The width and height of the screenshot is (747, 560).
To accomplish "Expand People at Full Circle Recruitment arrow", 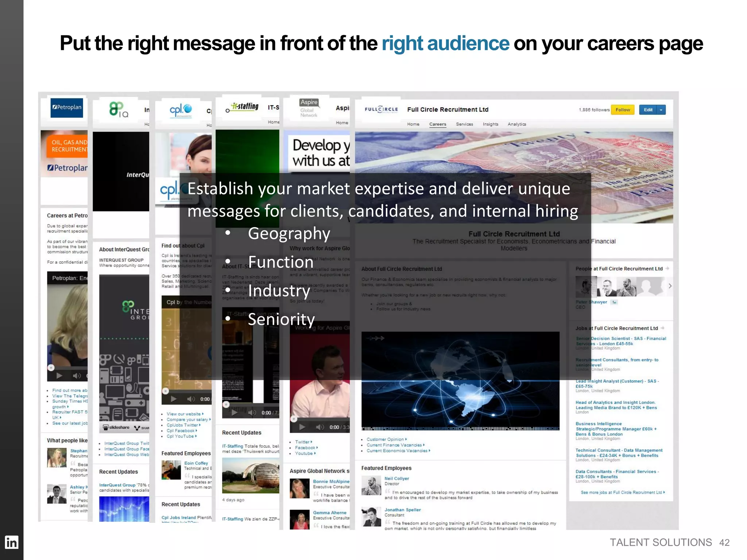I will [x=667, y=268].
